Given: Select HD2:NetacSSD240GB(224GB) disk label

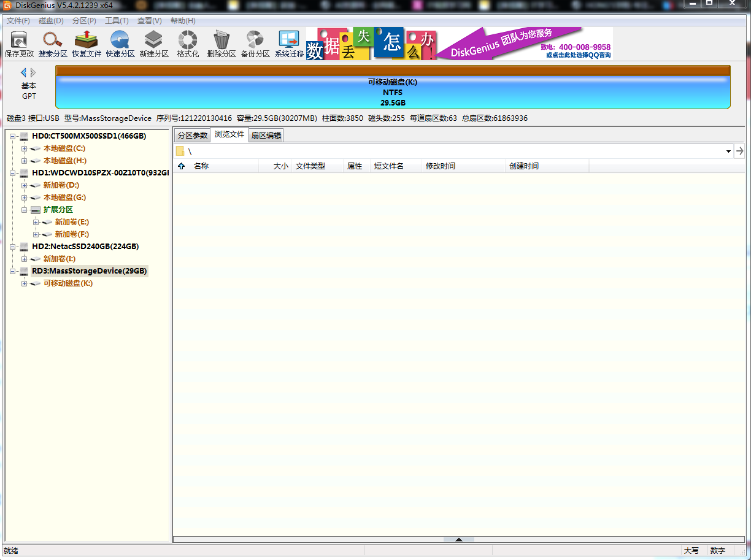Looking at the screenshot, I should click(85, 247).
